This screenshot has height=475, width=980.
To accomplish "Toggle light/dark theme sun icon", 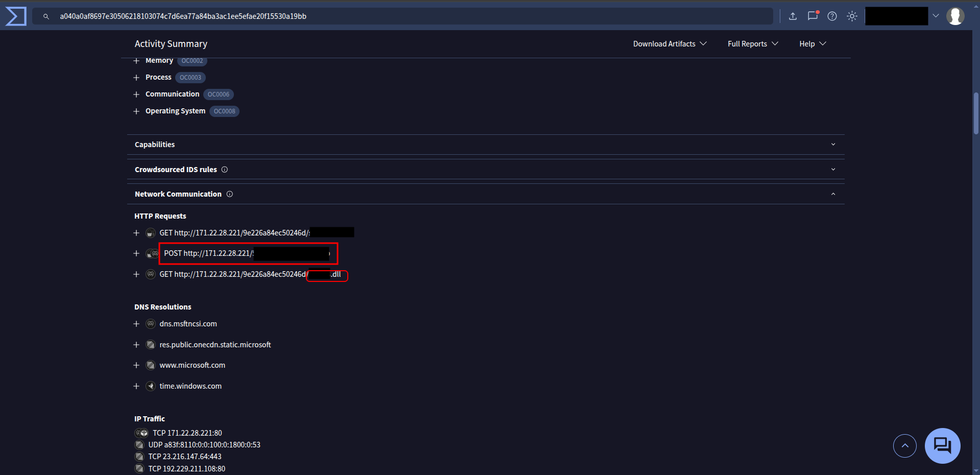I will [852, 16].
